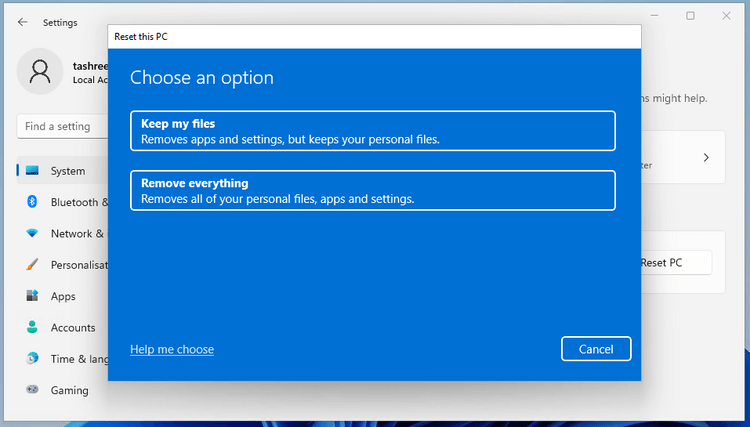The height and width of the screenshot is (427, 750).
Task: Open Accounts person icon
Action: (x=32, y=328)
